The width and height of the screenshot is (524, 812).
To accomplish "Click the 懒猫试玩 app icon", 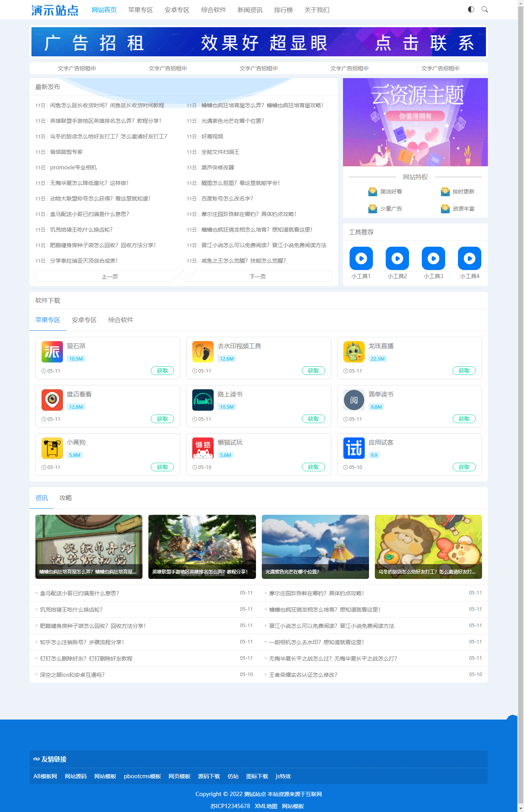I will 203,448.
